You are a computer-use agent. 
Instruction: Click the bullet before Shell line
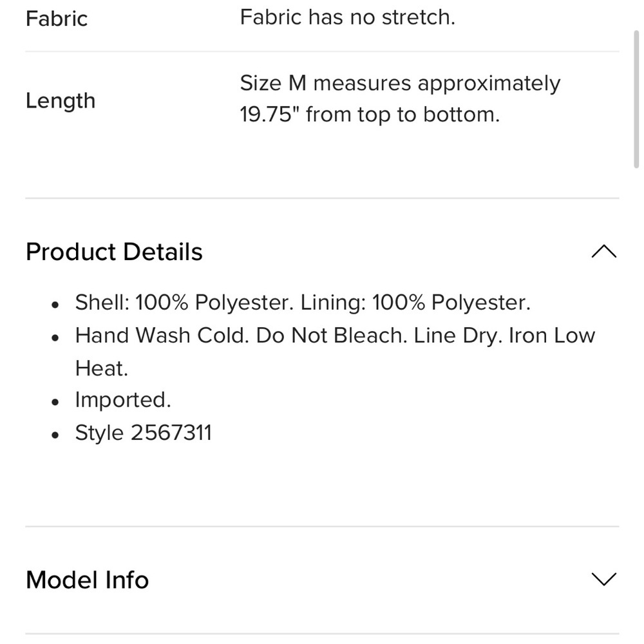coord(55,305)
